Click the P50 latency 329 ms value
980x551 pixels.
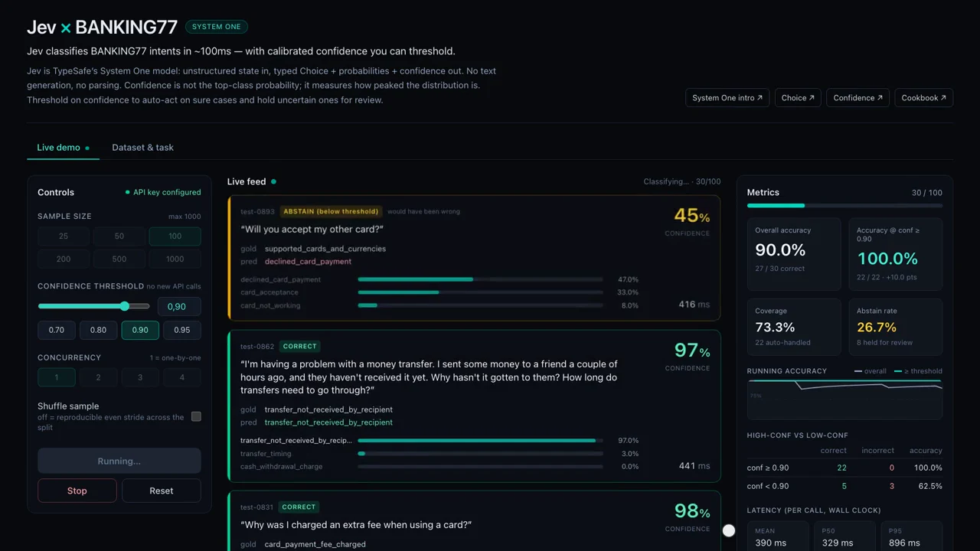pos(838,543)
